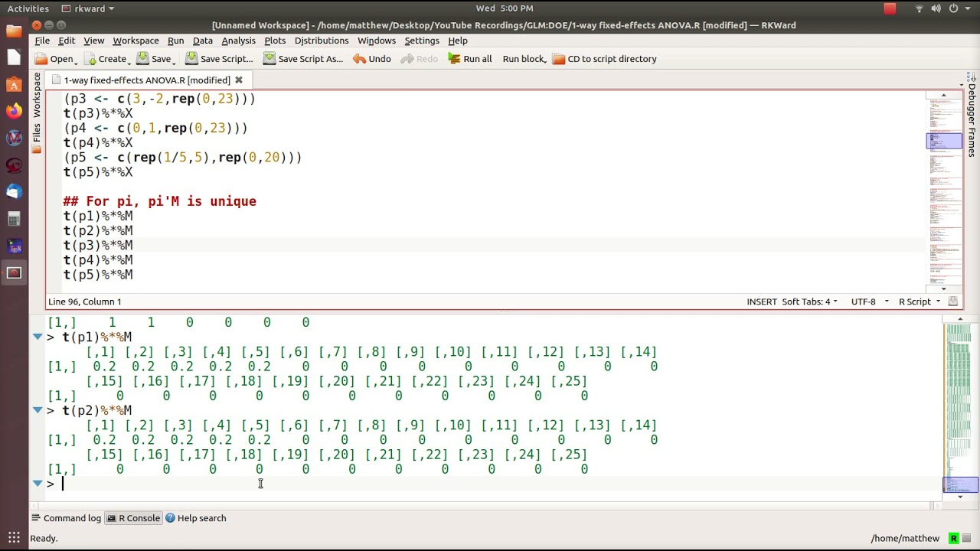Open Show Applications grid

pos(14,537)
